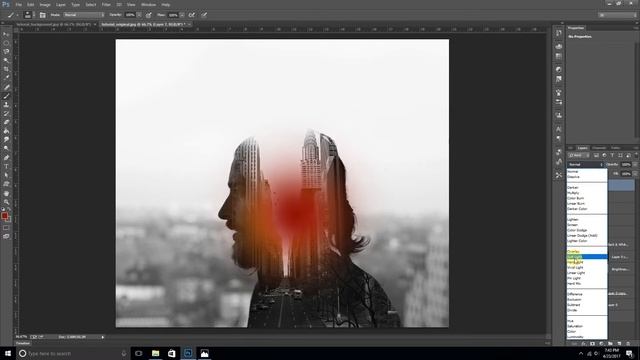Choose Overlay blend mode
The image size is (640, 360).
pos(587,251)
